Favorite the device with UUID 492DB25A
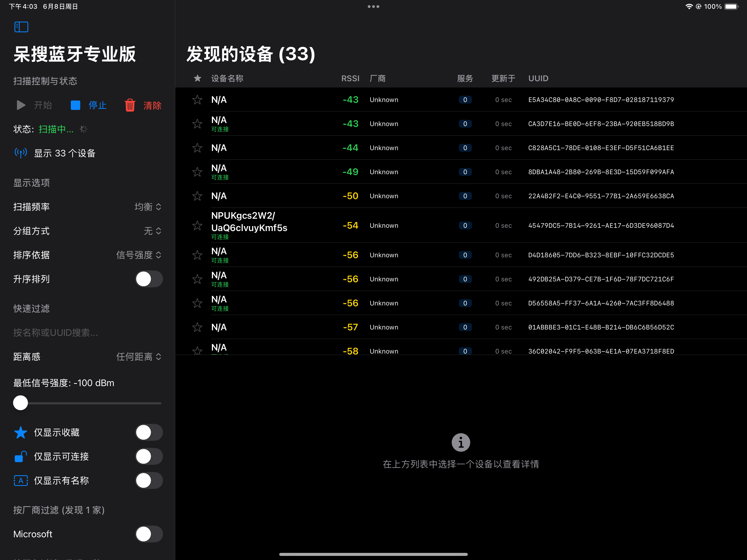This screenshot has height=560, width=747. 197,279
